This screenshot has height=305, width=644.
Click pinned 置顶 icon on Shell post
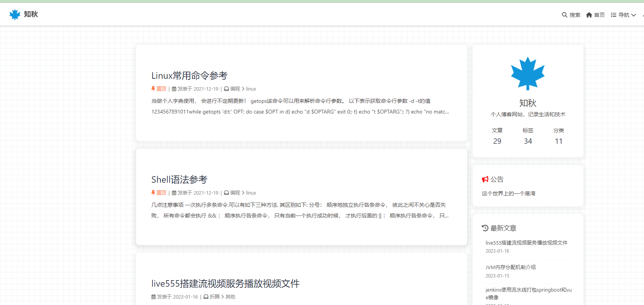tap(153, 193)
